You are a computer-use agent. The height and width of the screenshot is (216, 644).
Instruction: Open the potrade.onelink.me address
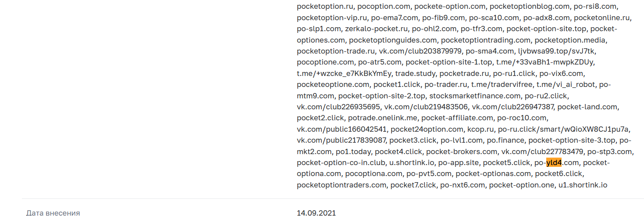click(383, 118)
